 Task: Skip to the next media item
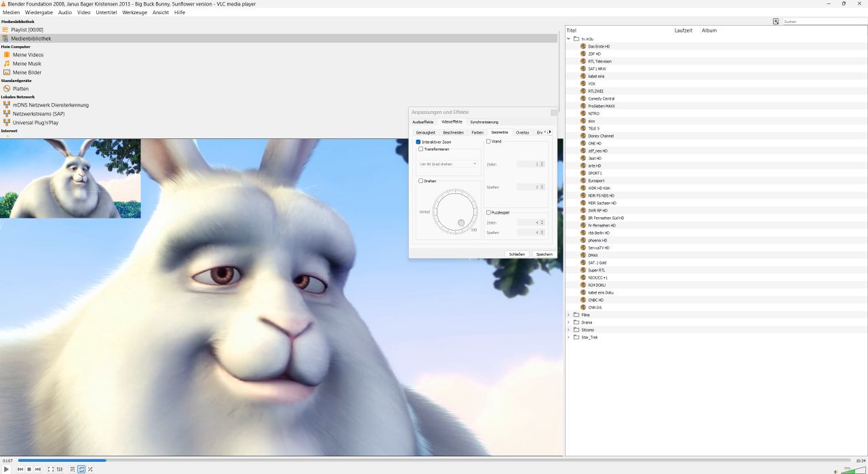38,469
